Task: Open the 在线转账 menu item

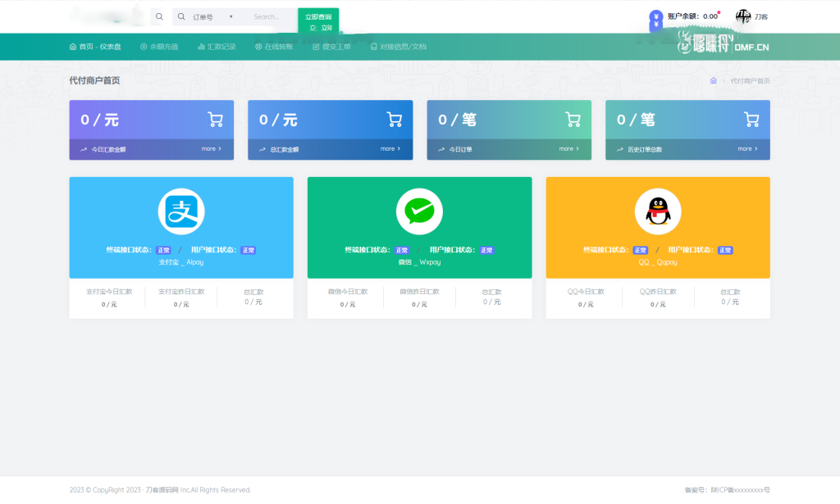Action: point(274,47)
